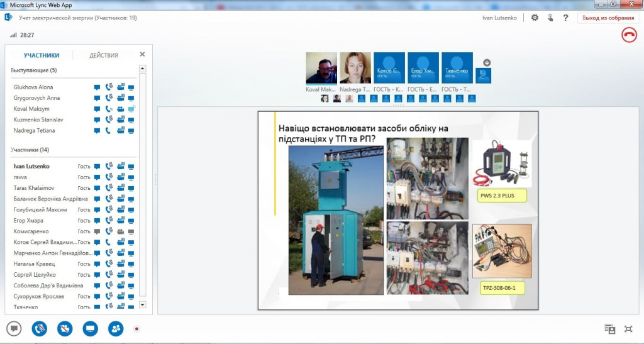Screen dimensions: 644x344
Task: Click the participant list scroll up arrow
Action: [x=143, y=69]
